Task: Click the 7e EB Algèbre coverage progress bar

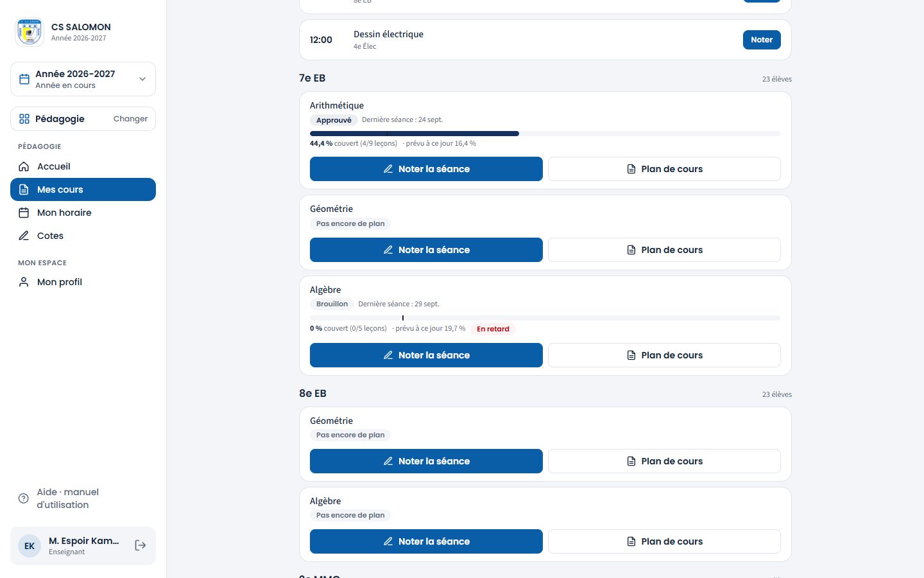Action: point(545,318)
